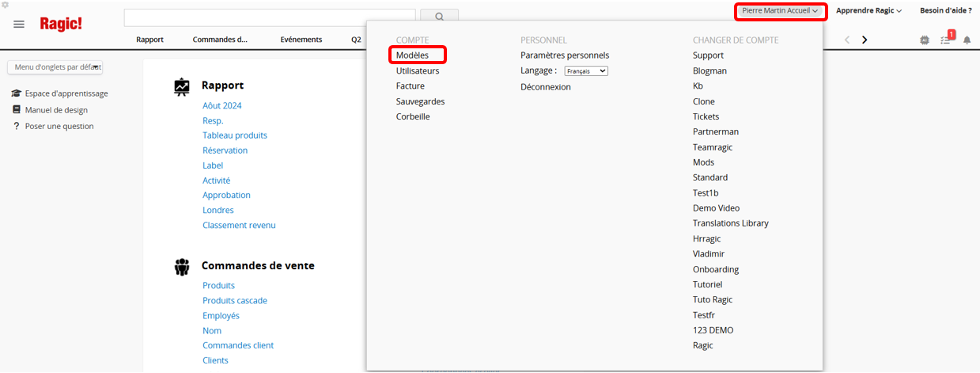The height and width of the screenshot is (373, 980).
Task: Choose Déconnexion from the Personnel menu
Action: click(545, 87)
